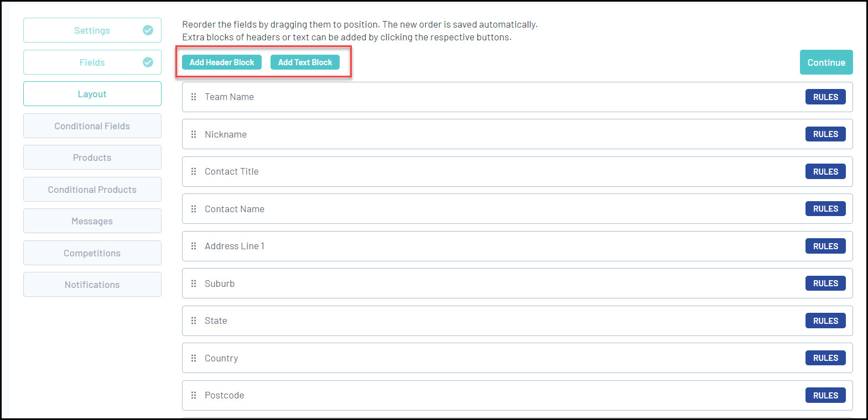The width and height of the screenshot is (868, 420).
Task: Click the 'Reorder the fields by dragging' instruction text
Action: pyautogui.click(x=360, y=24)
